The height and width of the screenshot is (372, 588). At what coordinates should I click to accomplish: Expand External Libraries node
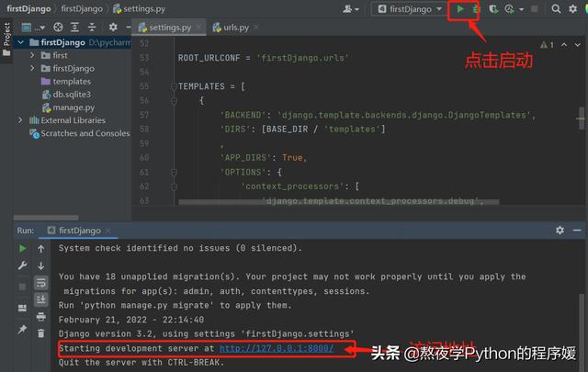20,120
